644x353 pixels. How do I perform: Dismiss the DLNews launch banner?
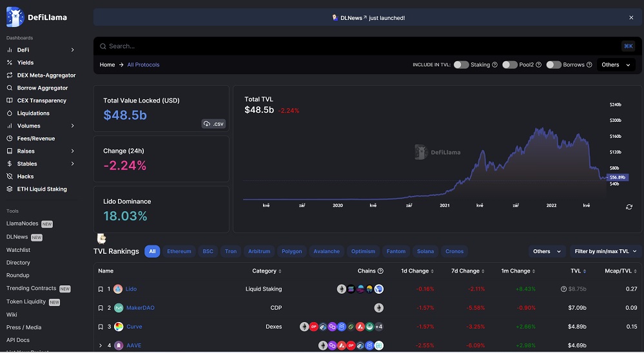click(x=631, y=17)
